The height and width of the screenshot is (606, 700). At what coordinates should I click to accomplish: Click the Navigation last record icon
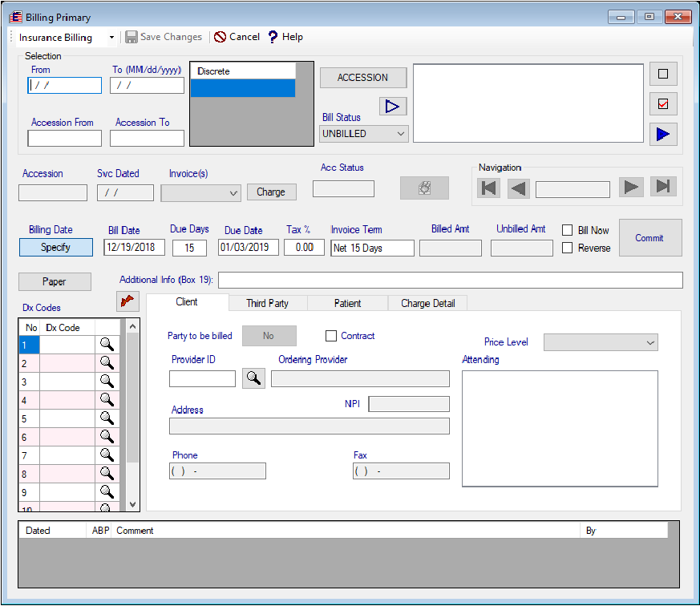(663, 188)
